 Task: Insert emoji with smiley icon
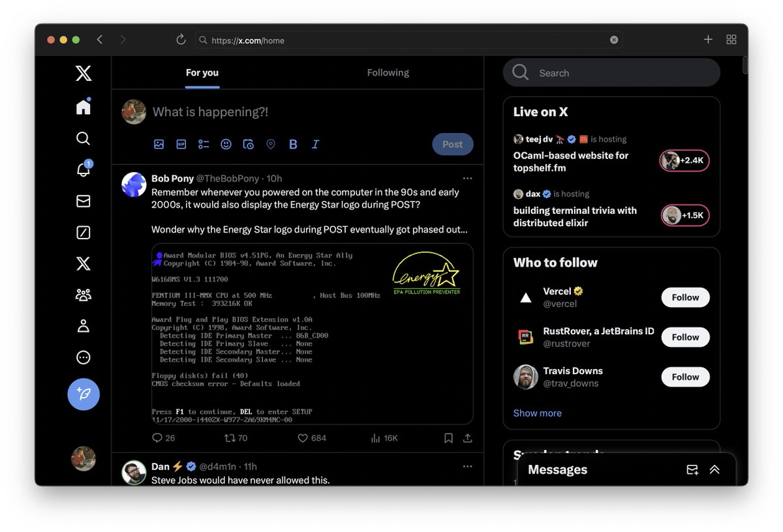(x=226, y=144)
